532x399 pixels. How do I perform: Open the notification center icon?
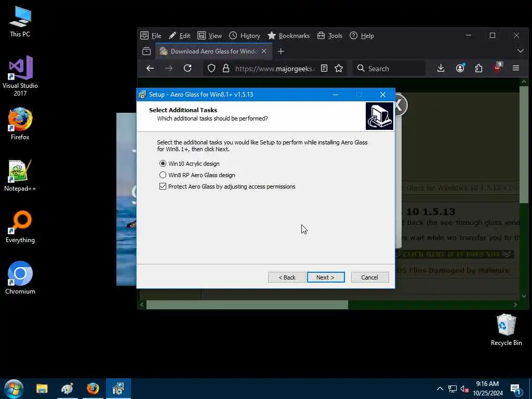pos(515,390)
